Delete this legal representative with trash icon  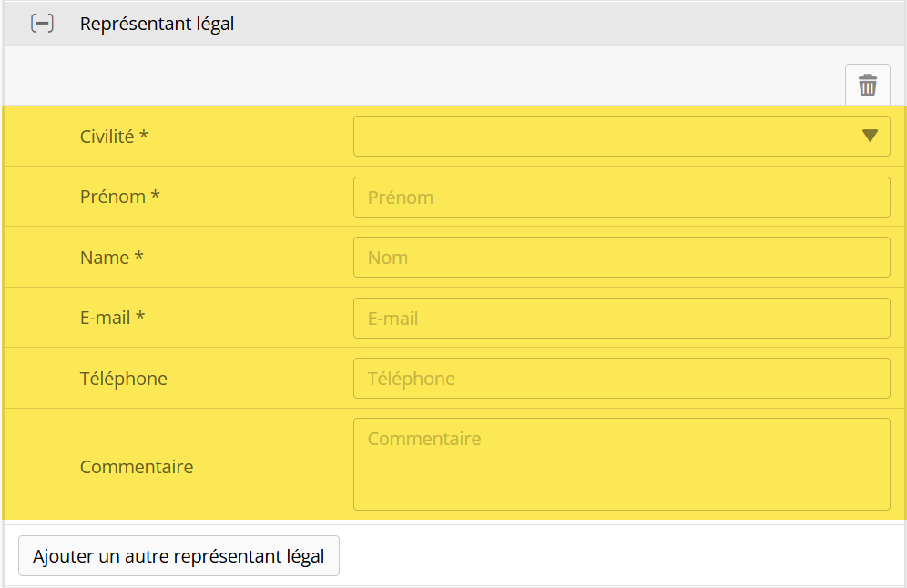pyautogui.click(x=868, y=86)
